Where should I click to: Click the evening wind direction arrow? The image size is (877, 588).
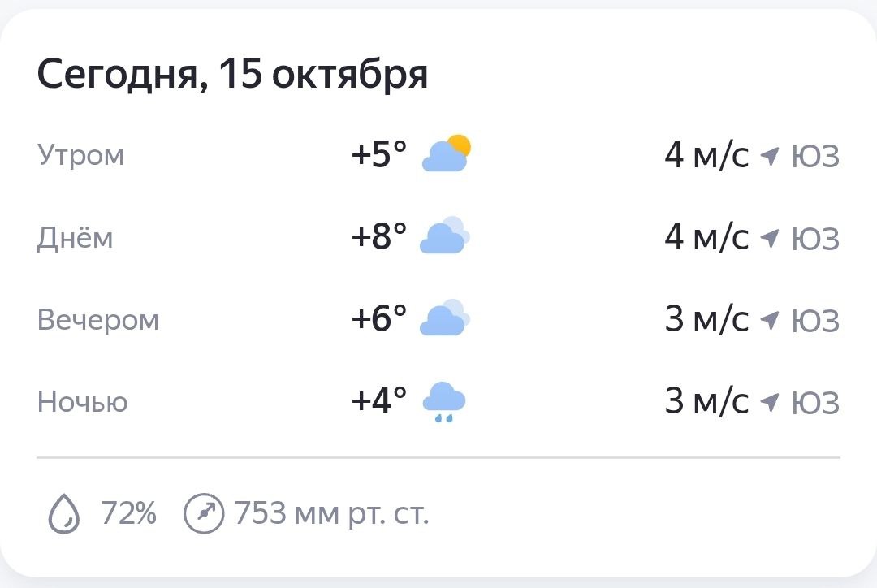(769, 319)
